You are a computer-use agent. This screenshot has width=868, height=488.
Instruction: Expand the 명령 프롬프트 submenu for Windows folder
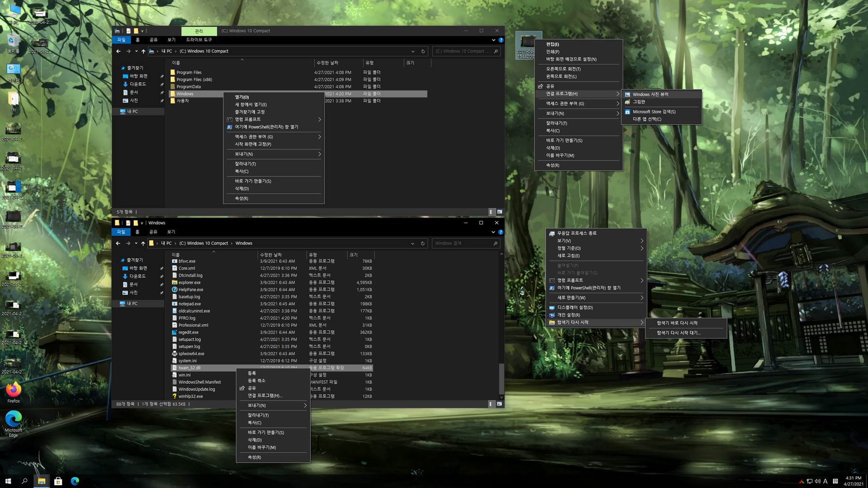(x=274, y=120)
